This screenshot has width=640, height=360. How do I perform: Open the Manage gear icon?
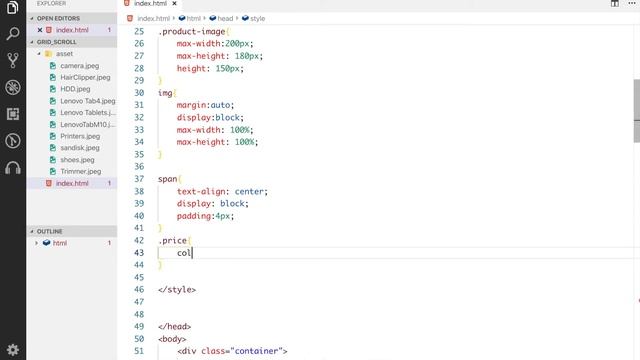pos(13,350)
